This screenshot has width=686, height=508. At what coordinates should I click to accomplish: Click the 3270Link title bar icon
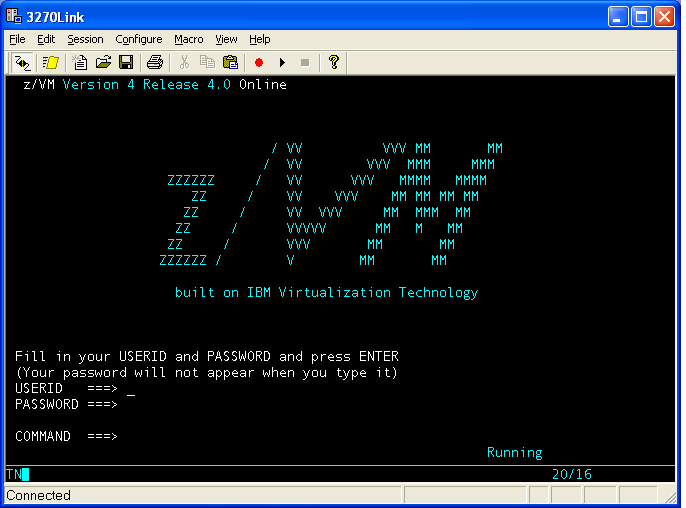pos(14,16)
